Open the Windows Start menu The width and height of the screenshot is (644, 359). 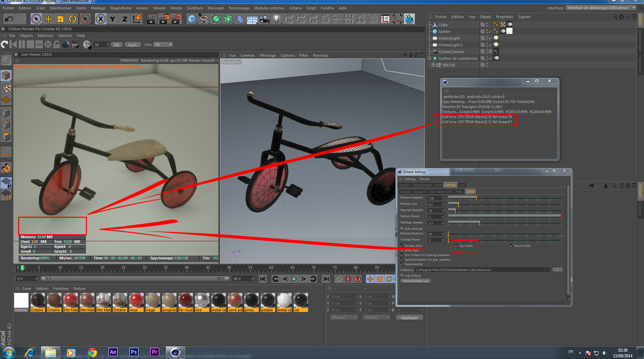tap(9, 353)
